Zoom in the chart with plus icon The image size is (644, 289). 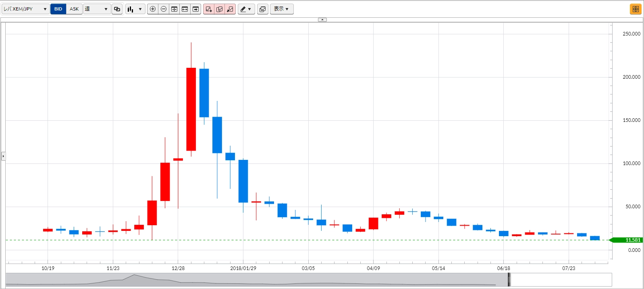153,9
